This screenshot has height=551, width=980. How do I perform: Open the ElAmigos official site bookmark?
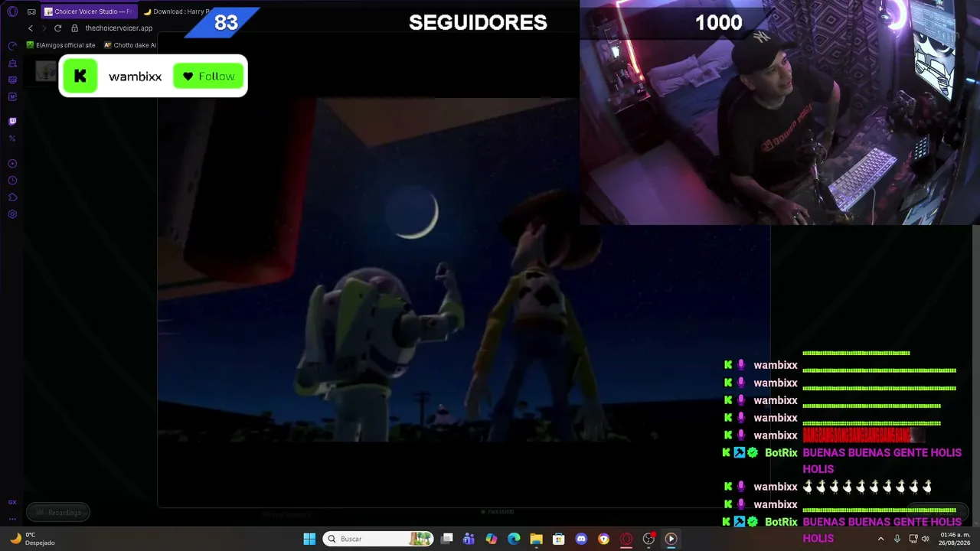pyautogui.click(x=61, y=45)
